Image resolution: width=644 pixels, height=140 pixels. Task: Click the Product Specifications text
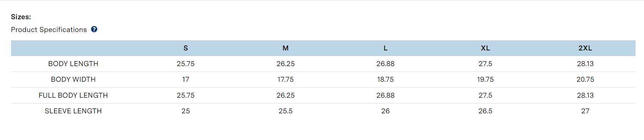click(49, 30)
